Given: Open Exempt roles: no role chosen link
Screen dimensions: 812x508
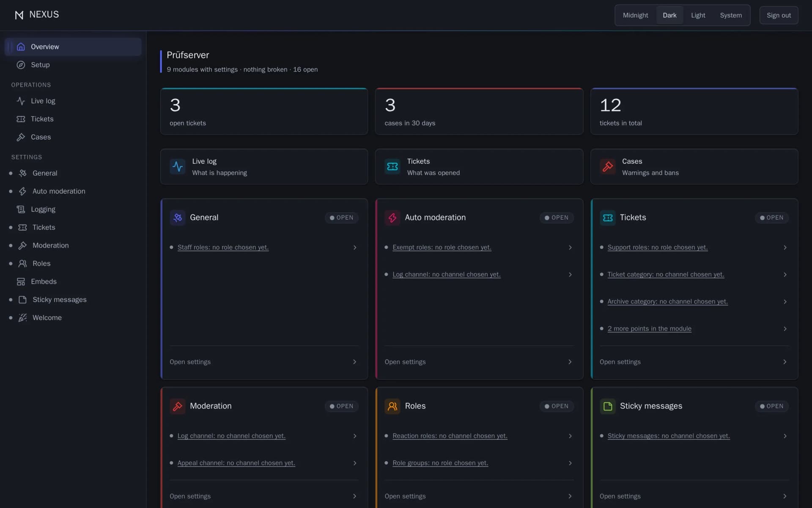Looking at the screenshot, I should (442, 247).
